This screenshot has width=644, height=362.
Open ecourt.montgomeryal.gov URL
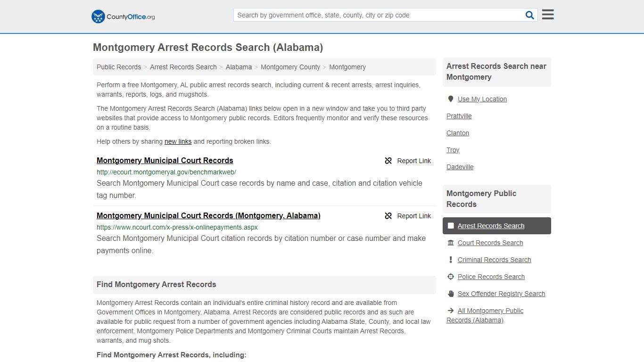pyautogui.click(x=166, y=172)
